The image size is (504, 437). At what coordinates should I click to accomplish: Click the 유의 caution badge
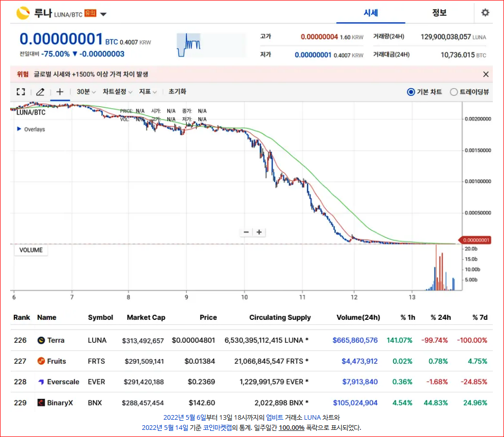[90, 13]
